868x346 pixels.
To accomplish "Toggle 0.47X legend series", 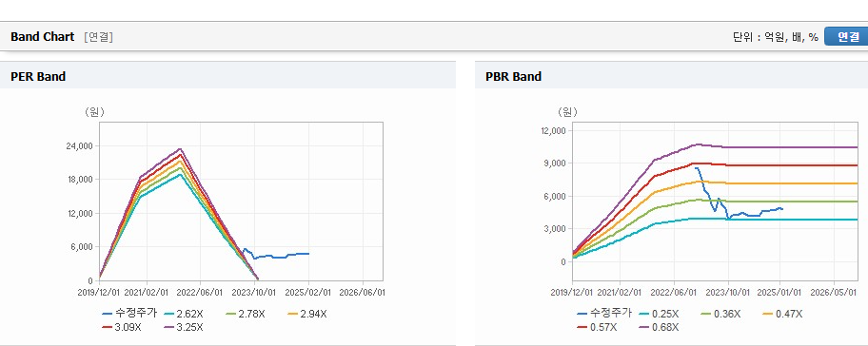I will pyautogui.click(x=782, y=314).
